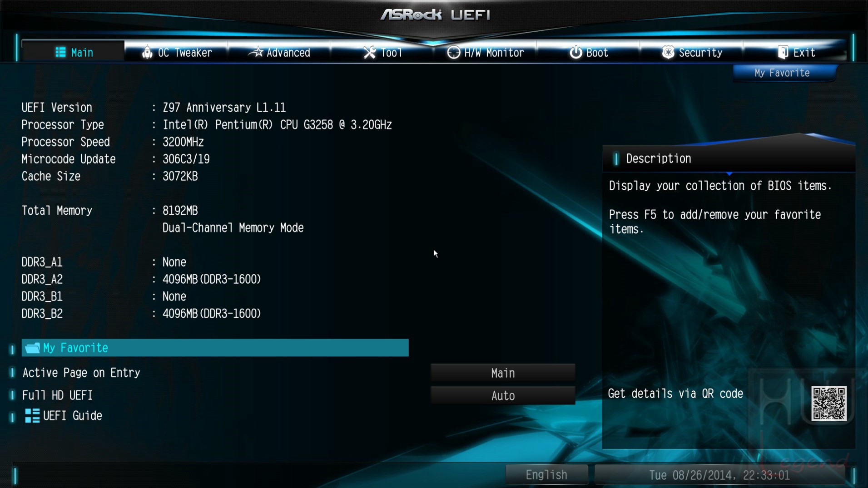Click the DDR3_A2 value 4096MB(DDR3-1600)
Screen dimensions: 868x488
click(212, 279)
